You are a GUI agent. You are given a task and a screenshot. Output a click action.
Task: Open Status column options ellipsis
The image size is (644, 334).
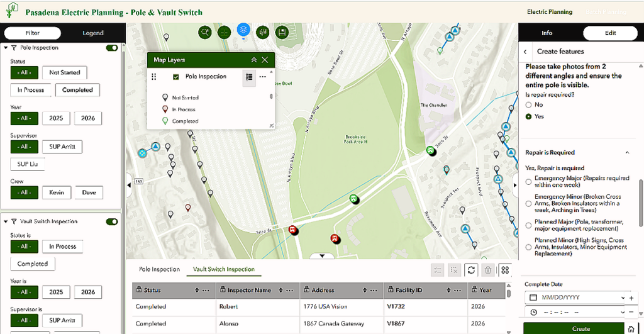206,291
